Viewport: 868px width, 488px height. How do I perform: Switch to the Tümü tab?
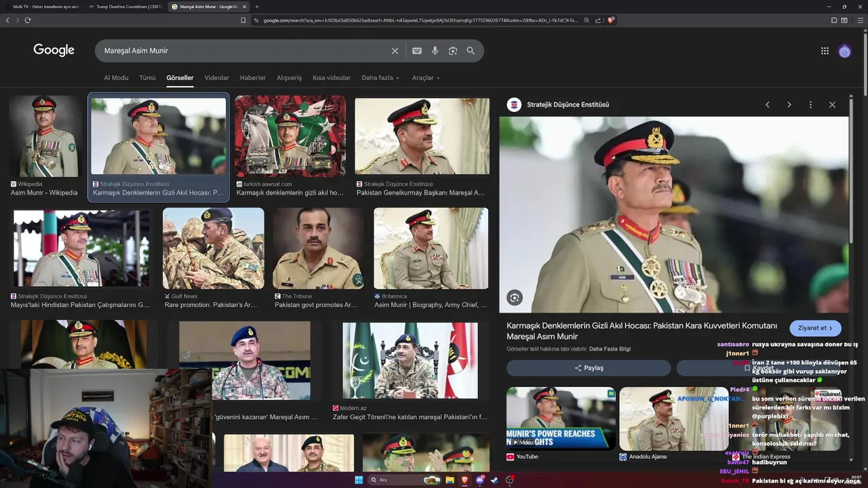coord(147,78)
